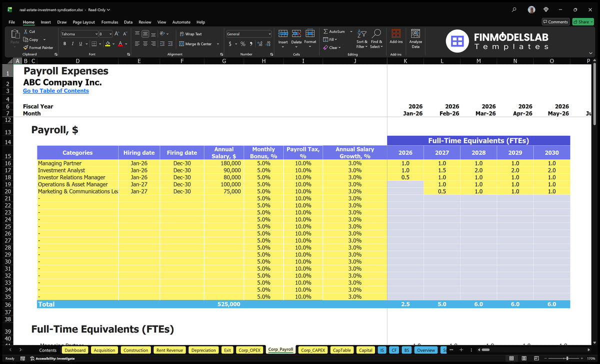Screen dimensions: 600x364
Task: Click Decrease Font Size icon
Action: (x=124, y=34)
